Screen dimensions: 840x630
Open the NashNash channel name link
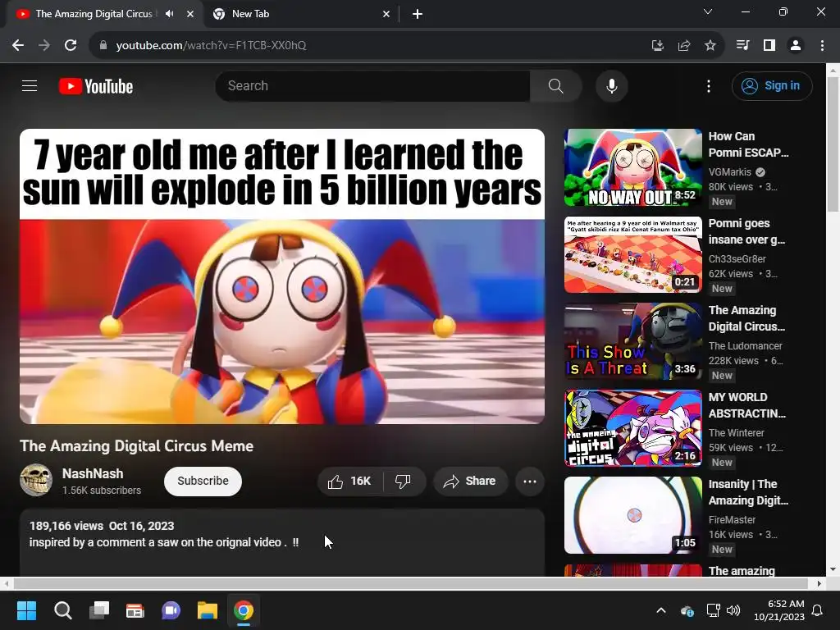(93, 473)
